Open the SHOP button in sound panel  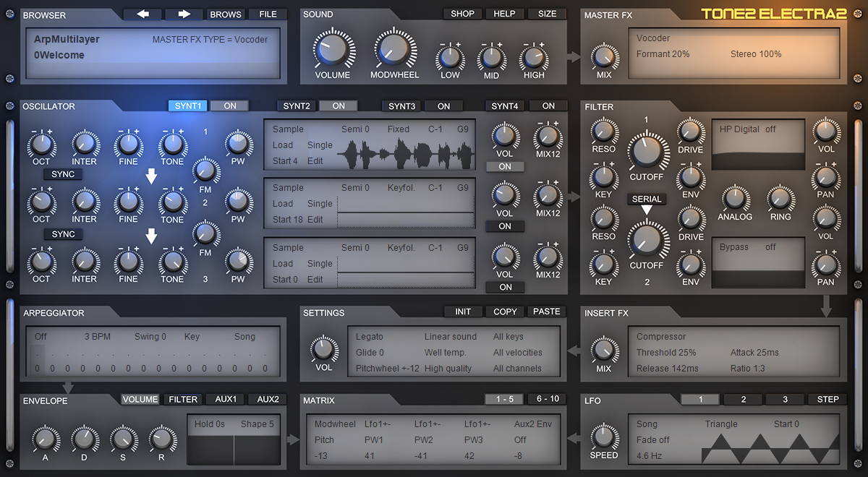click(x=463, y=14)
